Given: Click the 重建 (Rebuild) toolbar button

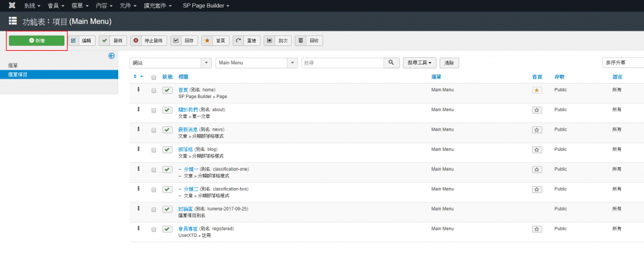Looking at the screenshot, I should [x=246, y=40].
